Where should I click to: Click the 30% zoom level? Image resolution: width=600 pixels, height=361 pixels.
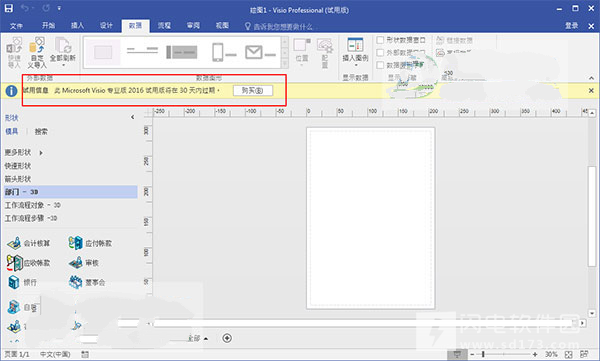(551, 354)
